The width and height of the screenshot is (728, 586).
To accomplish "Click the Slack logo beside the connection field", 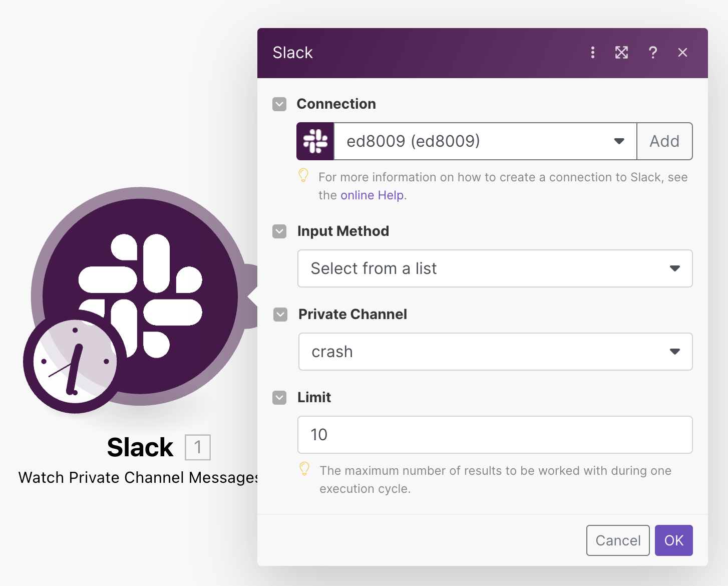I will tap(315, 141).
